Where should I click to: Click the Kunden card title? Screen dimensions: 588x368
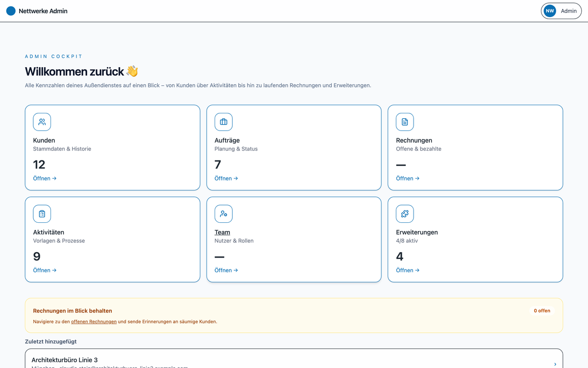(x=44, y=140)
